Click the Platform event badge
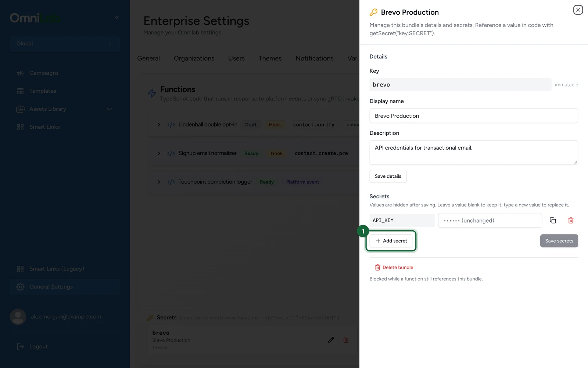This screenshot has width=588, height=368. click(302, 182)
